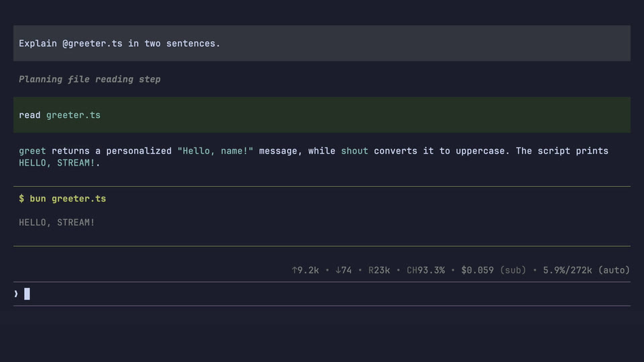Screen dimensions: 644x362
Task: Click the 'HELLO, STREAM!' command output
Action: click(x=56, y=223)
